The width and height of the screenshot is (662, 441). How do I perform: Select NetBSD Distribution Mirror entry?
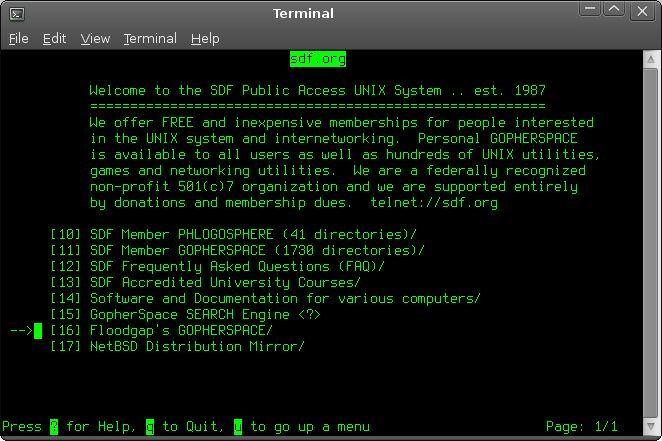(x=197, y=347)
